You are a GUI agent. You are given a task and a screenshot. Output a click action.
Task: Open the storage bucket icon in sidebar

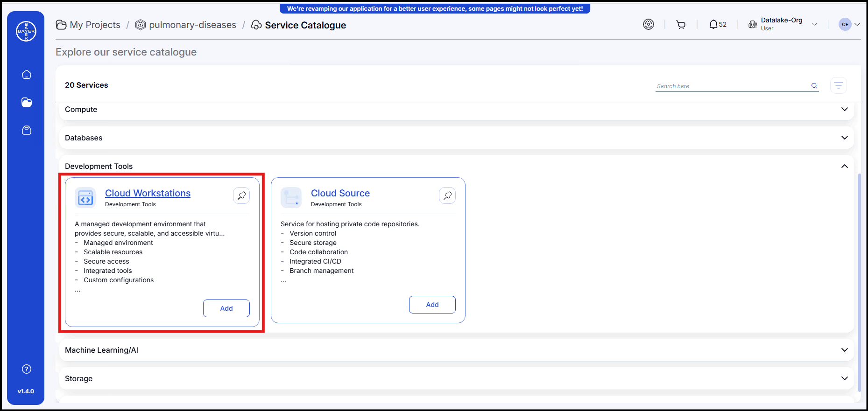(x=27, y=130)
